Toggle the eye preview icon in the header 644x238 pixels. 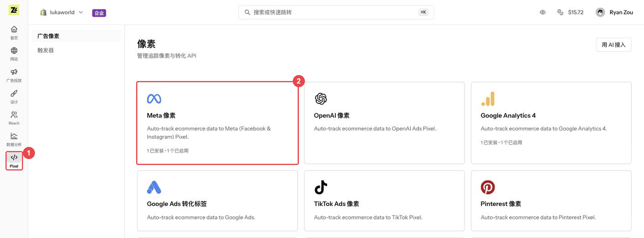(543, 12)
